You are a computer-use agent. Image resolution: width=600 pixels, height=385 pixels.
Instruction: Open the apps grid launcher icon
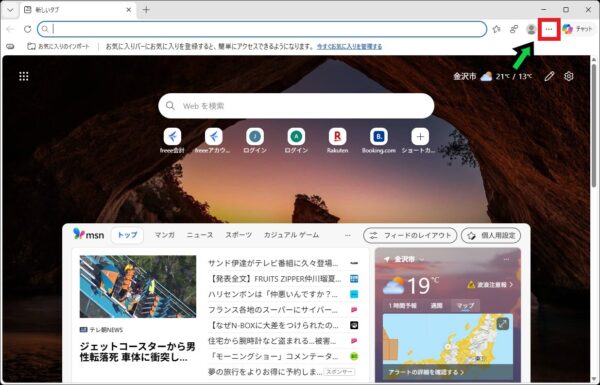tap(24, 76)
